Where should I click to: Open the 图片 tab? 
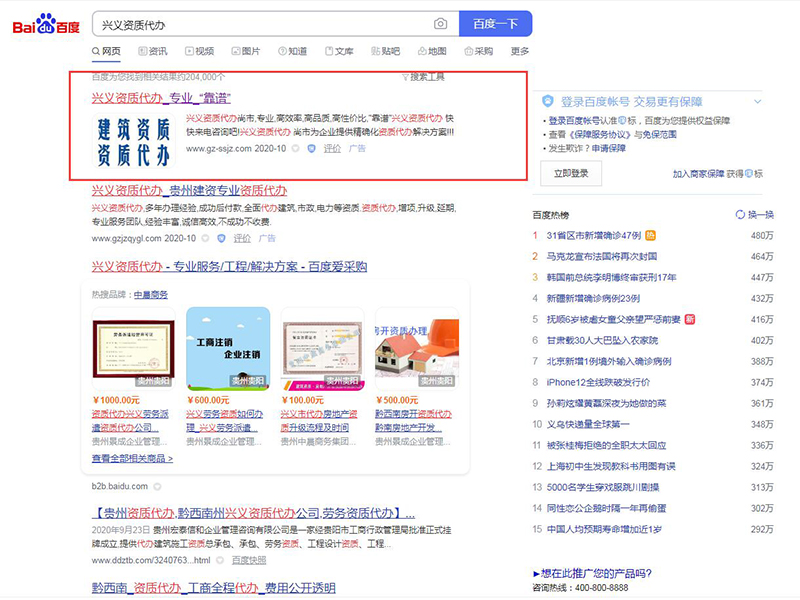tap(246, 51)
